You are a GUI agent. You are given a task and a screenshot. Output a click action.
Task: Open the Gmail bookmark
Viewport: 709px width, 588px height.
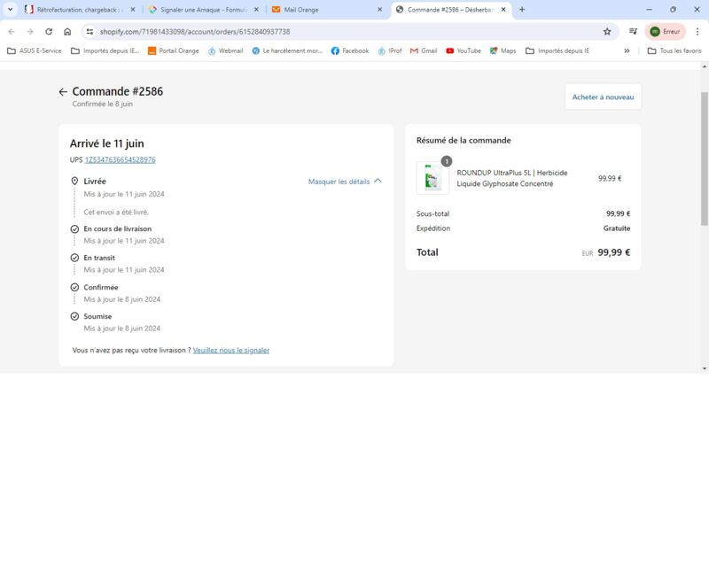pos(424,51)
